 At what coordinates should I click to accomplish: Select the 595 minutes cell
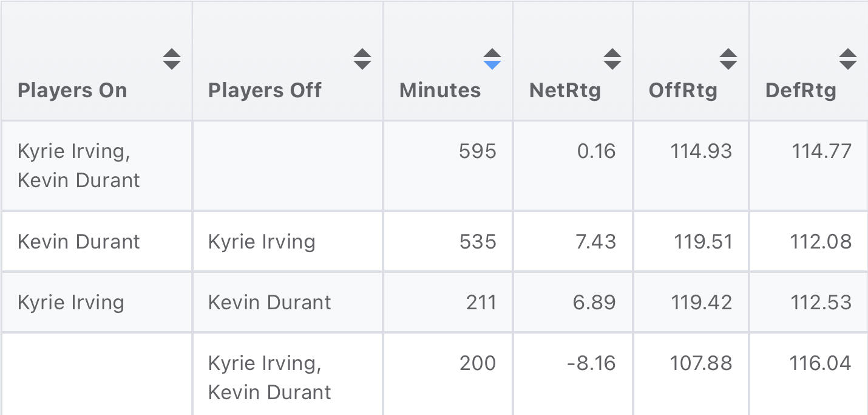click(478, 151)
